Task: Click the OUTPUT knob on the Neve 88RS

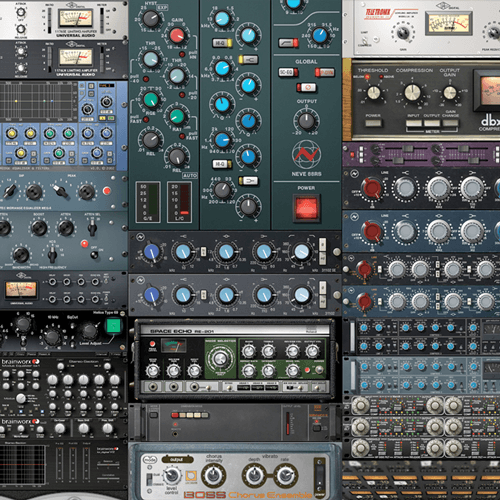Action: [306, 121]
